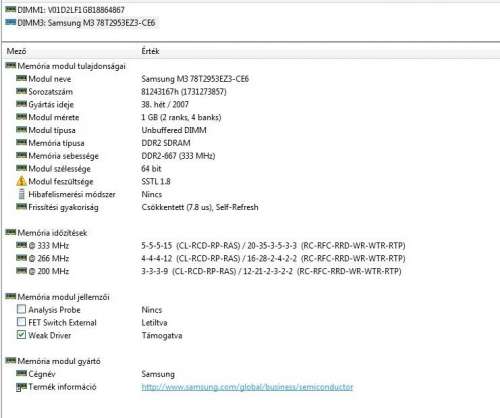Click the DDR2 SDRAM value

[x=166, y=143]
